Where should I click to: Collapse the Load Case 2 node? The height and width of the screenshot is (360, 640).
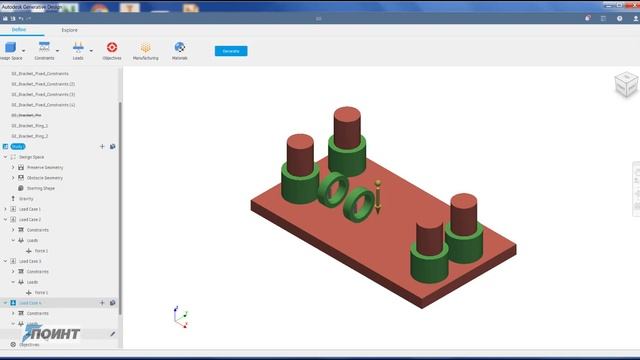pos(5,220)
